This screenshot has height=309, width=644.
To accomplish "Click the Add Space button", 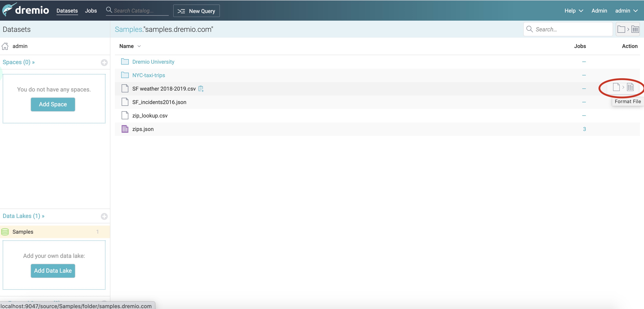I will point(53,104).
